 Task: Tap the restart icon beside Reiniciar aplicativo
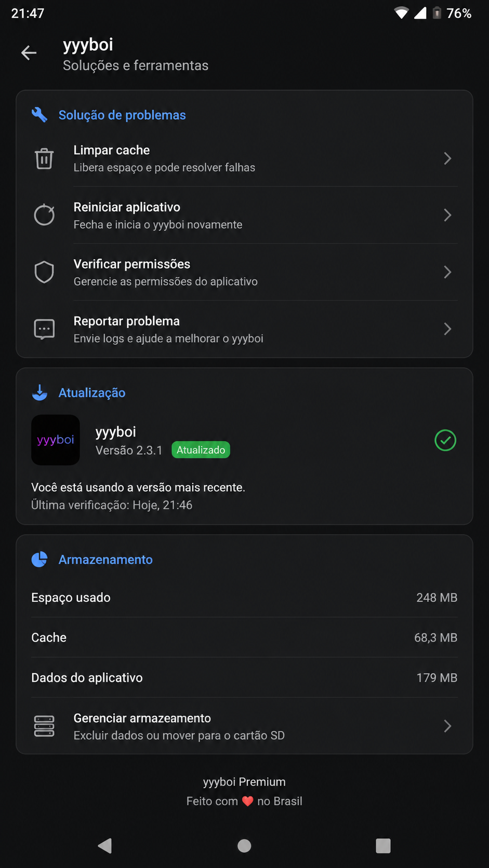point(44,215)
